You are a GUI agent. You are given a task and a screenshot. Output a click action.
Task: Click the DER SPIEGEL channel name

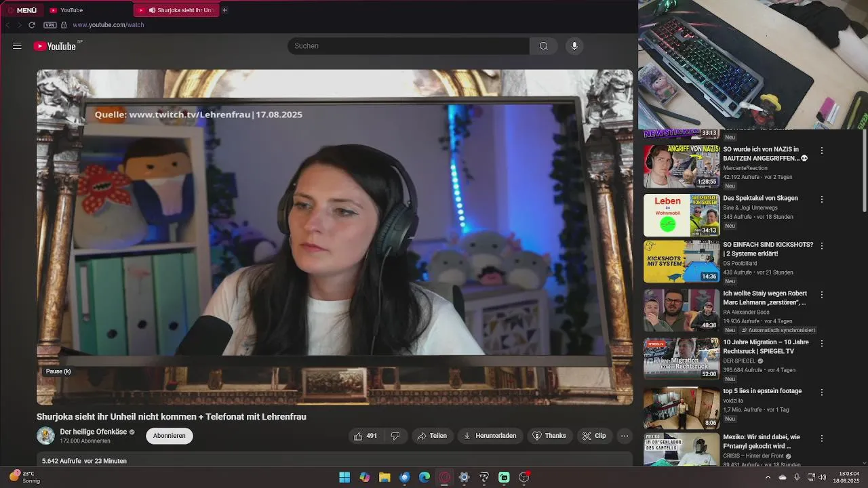[739, 361]
